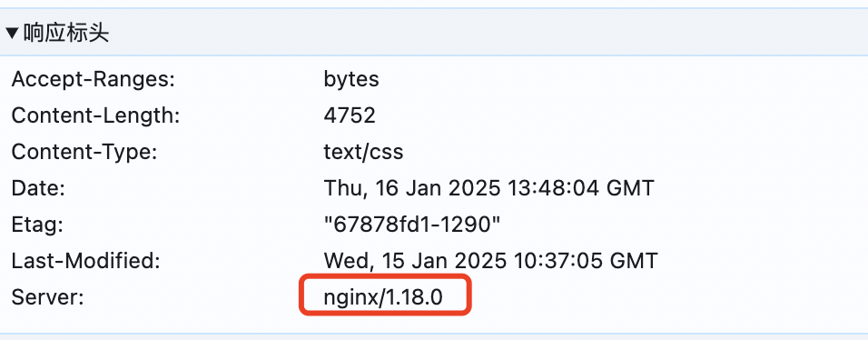Click the Wed, 15 Jan 2025 value
Image resolution: width=868 pixels, height=340 pixels.
(x=415, y=260)
